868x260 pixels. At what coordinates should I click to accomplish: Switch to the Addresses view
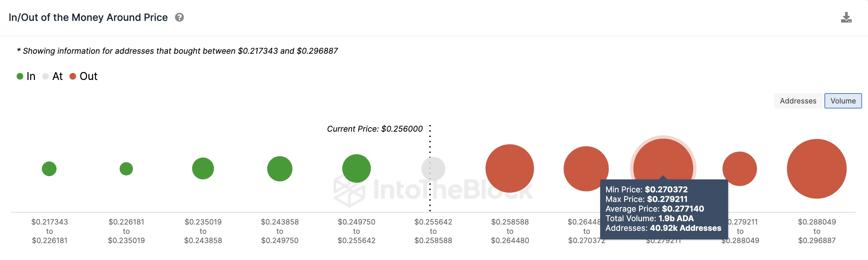coord(798,101)
